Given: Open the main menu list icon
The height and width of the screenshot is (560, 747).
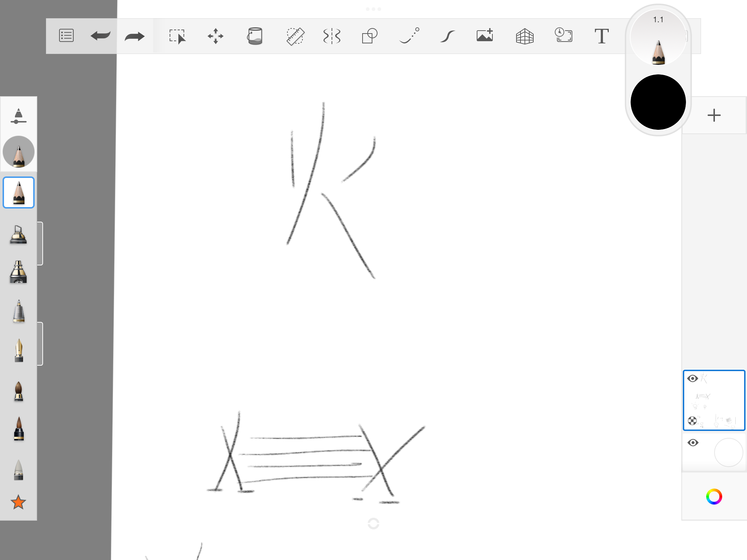Looking at the screenshot, I should 66,36.
